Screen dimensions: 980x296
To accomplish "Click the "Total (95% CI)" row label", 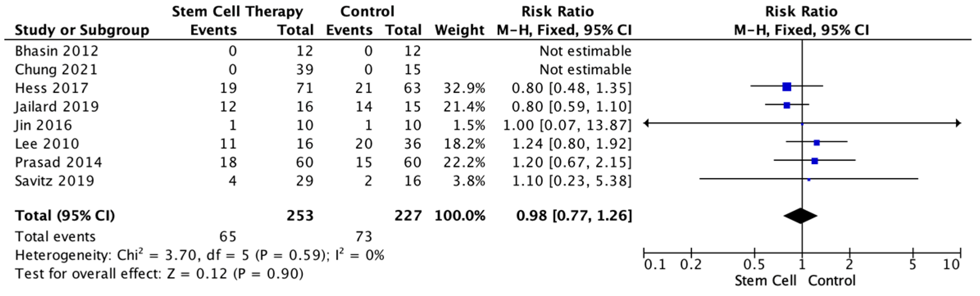I will [x=65, y=216].
